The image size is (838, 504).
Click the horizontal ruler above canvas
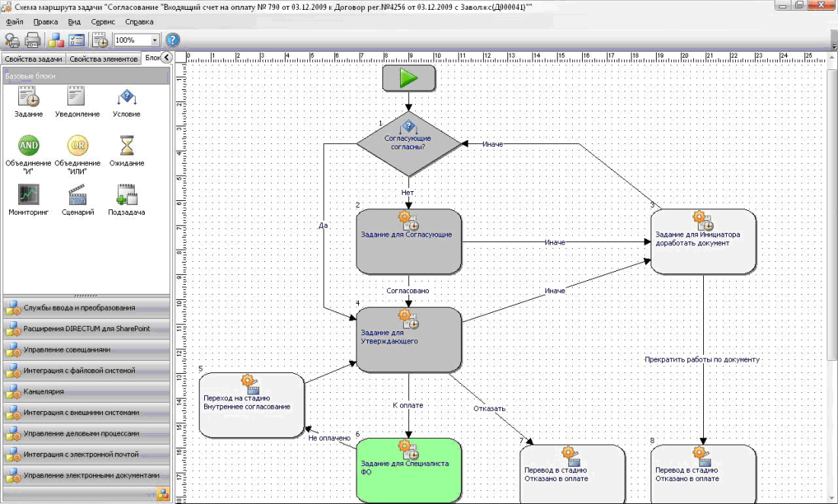tap(505, 56)
